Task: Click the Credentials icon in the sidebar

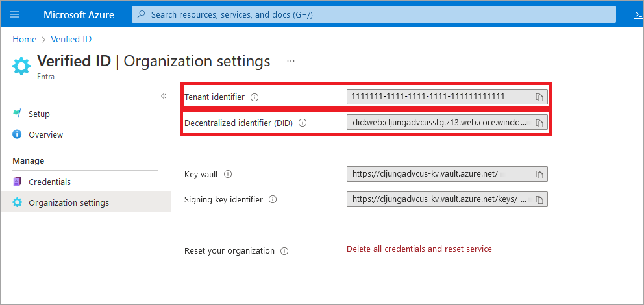Action: pyautogui.click(x=17, y=182)
